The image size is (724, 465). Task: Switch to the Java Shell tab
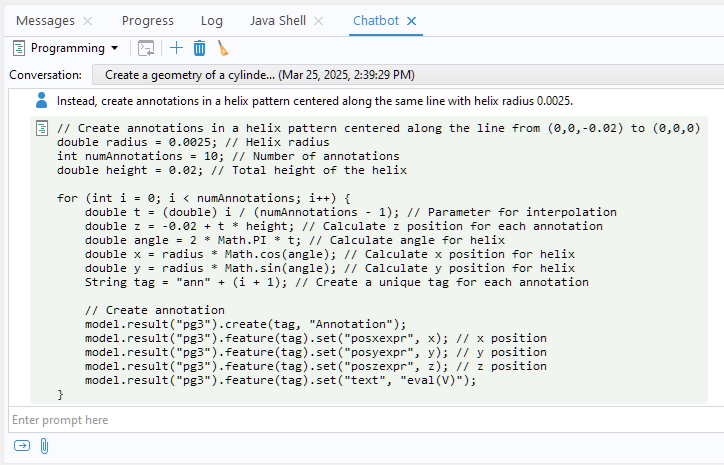(x=277, y=20)
